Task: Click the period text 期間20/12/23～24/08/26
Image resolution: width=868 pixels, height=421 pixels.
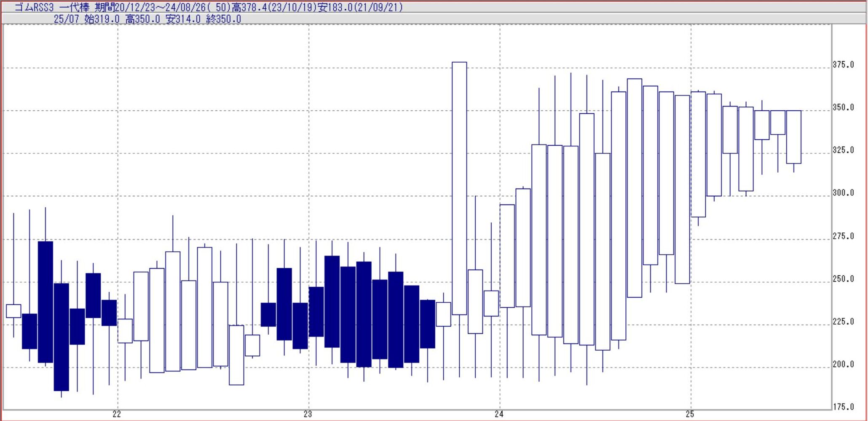Action: tap(150, 7)
